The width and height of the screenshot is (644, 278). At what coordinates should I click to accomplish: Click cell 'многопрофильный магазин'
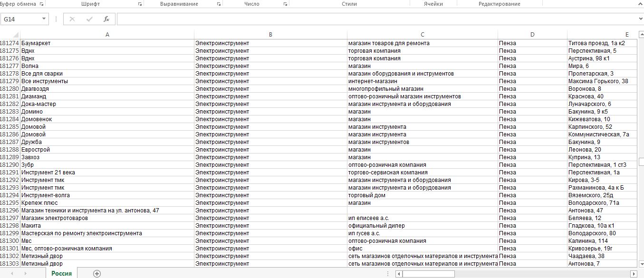coord(422,89)
